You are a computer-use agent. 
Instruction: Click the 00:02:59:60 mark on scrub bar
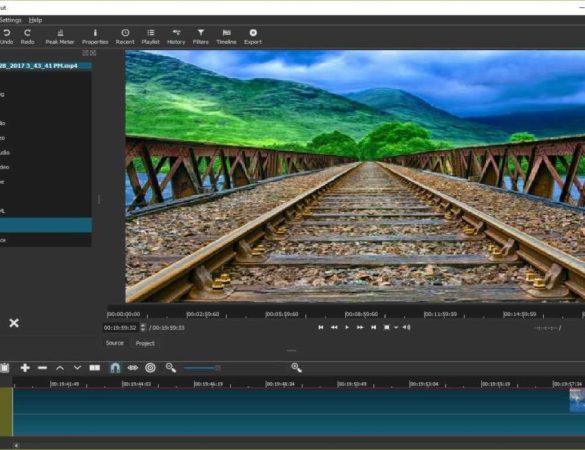click(x=203, y=314)
